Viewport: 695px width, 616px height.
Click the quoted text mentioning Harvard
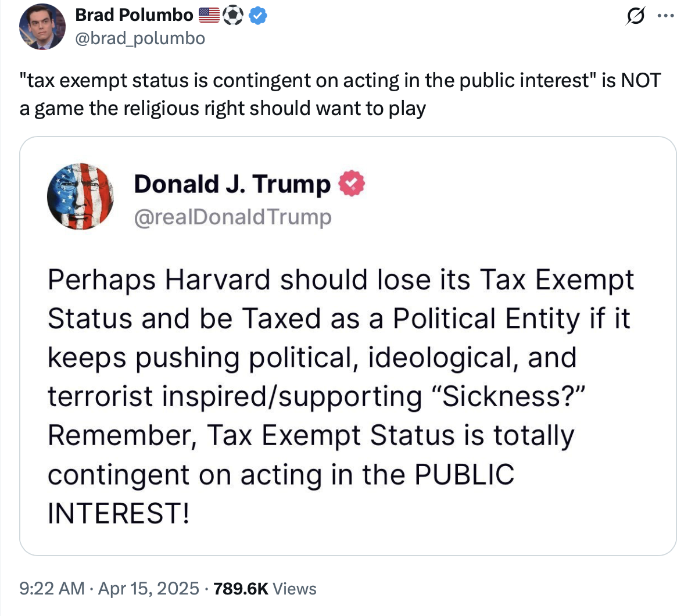[341, 396]
